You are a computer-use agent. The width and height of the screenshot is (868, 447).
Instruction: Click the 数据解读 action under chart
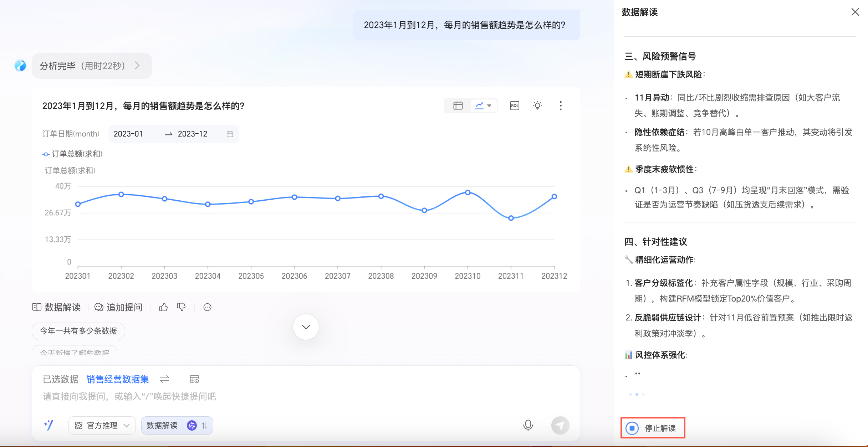pos(57,307)
